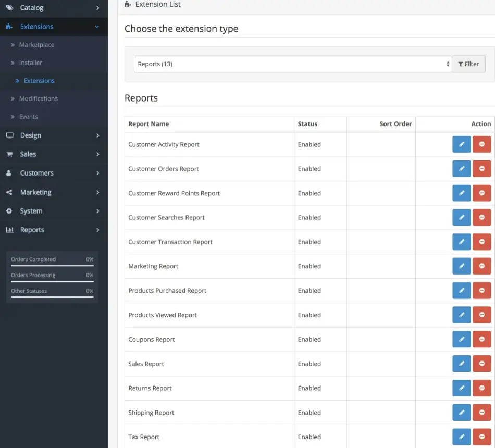
Task: Edit the Products Viewed Report
Action: [x=461, y=315]
